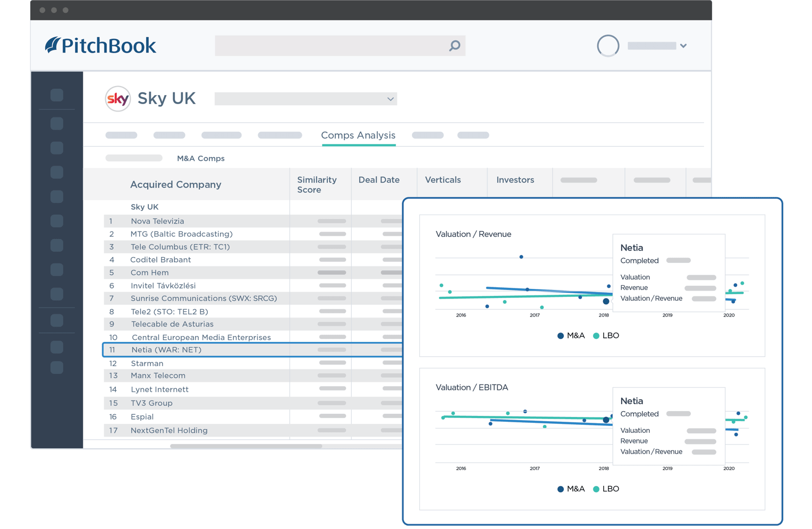The width and height of the screenshot is (812, 529).
Task: Open the user profile avatar circle
Action: [x=608, y=46]
